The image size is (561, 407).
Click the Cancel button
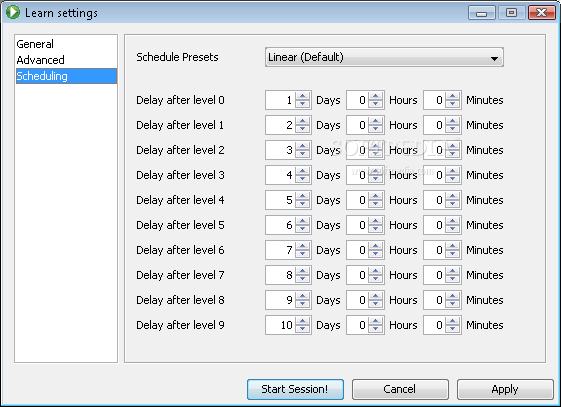[400, 389]
